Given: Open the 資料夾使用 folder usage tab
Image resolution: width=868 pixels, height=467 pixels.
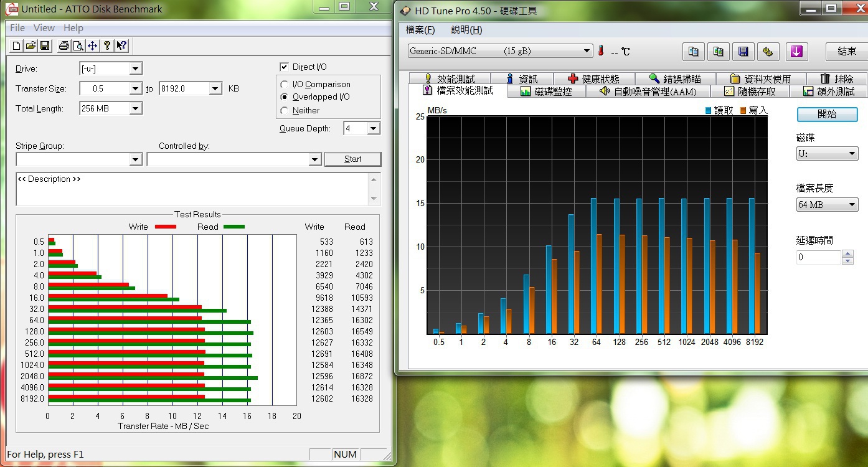Looking at the screenshot, I should (761, 78).
